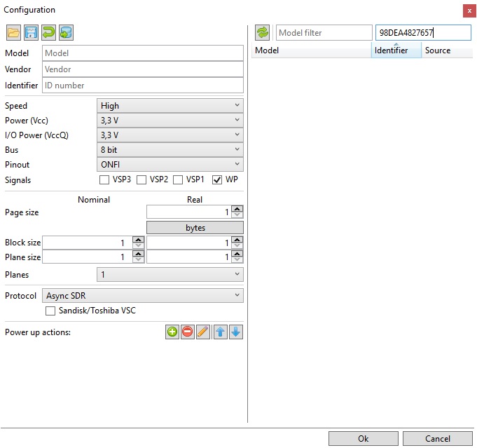The height and width of the screenshot is (448, 477).
Task: Enable the VSP2 signal checkbox
Action: [x=141, y=179]
